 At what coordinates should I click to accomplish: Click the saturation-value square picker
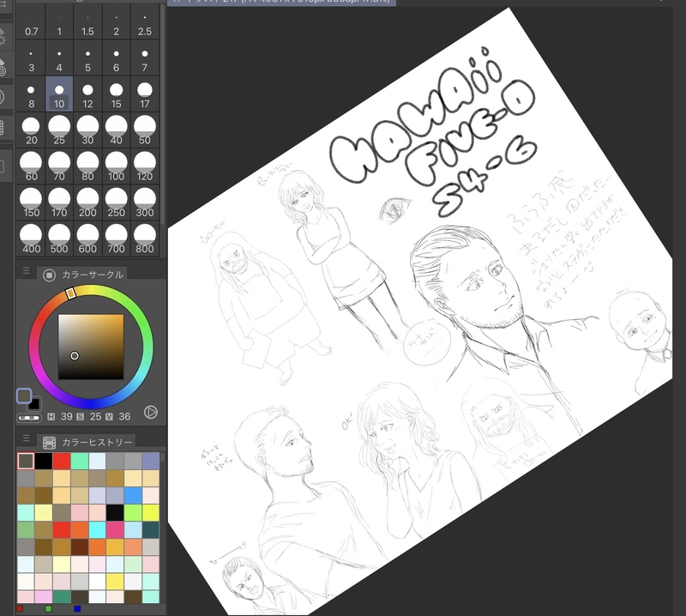[91, 347]
